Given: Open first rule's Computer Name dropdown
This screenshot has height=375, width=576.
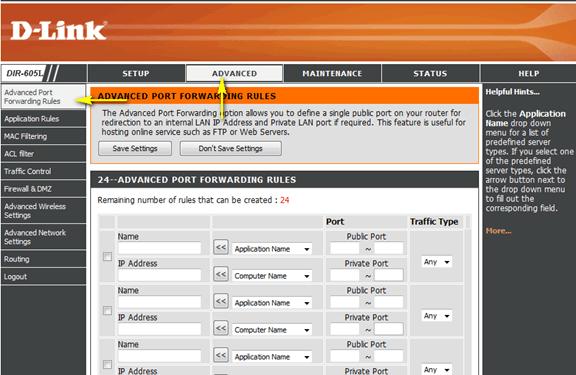Looking at the screenshot, I should pos(272,276).
